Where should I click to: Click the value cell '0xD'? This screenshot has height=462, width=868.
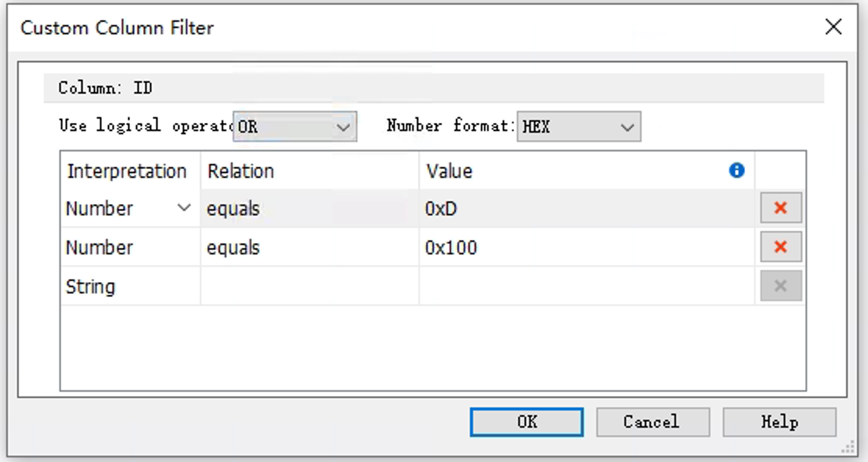click(x=587, y=208)
